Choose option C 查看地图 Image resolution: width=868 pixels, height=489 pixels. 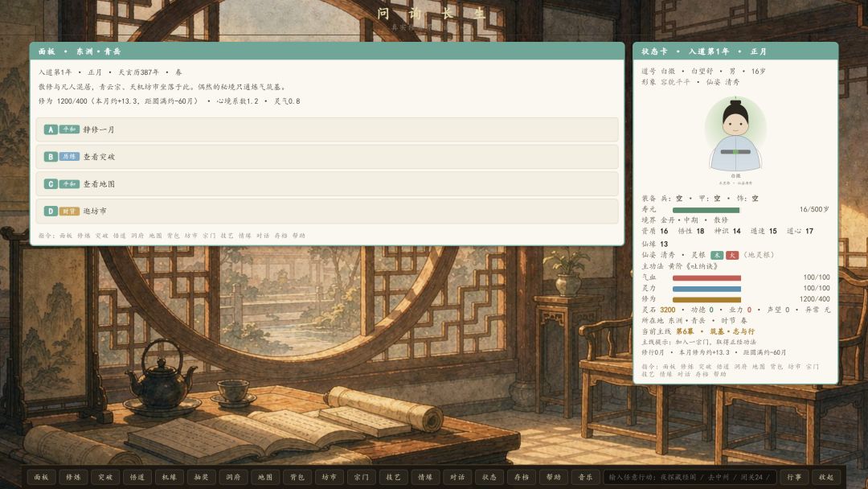coord(327,184)
